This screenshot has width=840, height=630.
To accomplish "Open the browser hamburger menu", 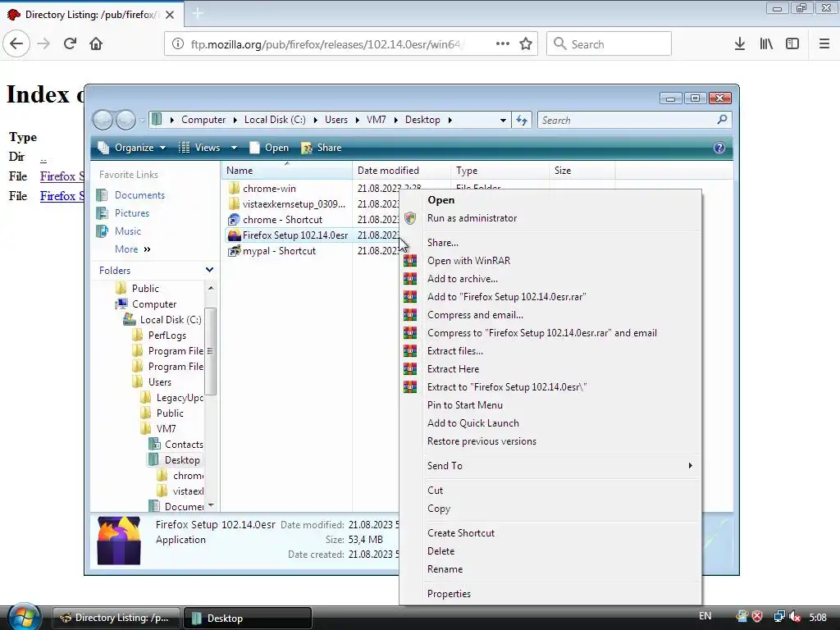I will tap(824, 43).
